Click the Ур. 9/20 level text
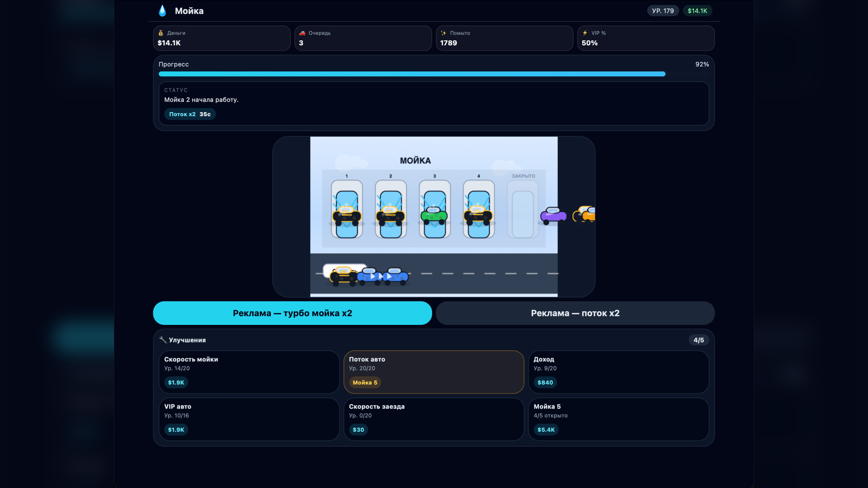This screenshot has width=868, height=488. (545, 369)
